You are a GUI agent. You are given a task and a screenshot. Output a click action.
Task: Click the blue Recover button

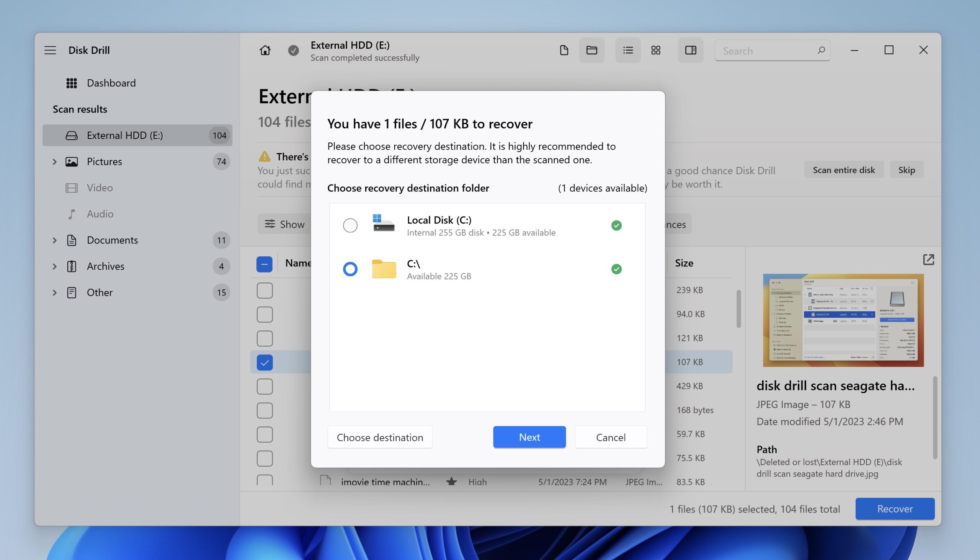click(895, 509)
